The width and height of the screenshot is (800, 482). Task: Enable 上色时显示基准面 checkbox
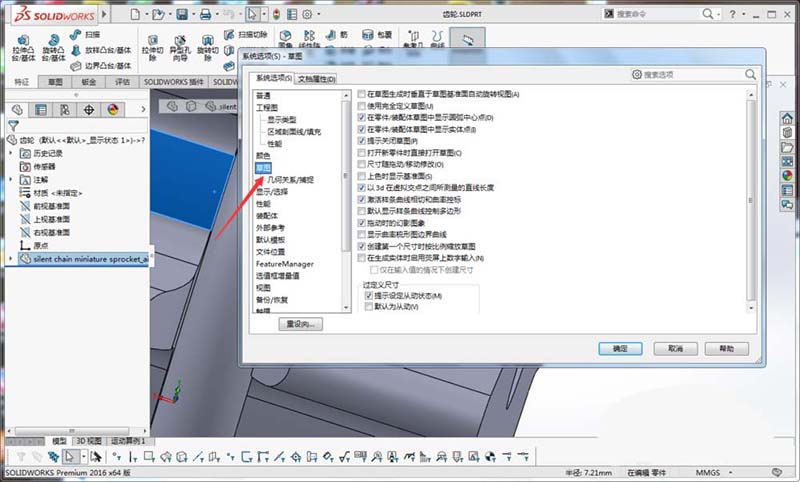pyautogui.click(x=362, y=176)
